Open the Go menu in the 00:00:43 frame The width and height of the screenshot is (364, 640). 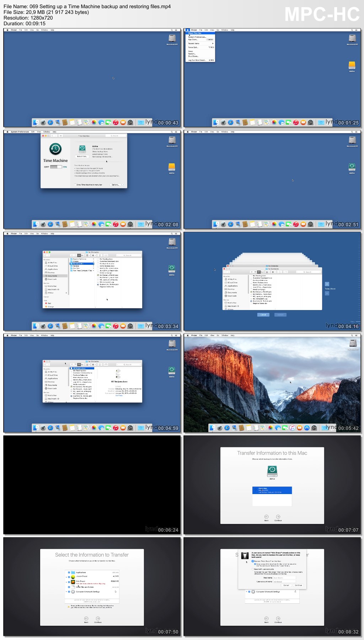click(37, 30)
